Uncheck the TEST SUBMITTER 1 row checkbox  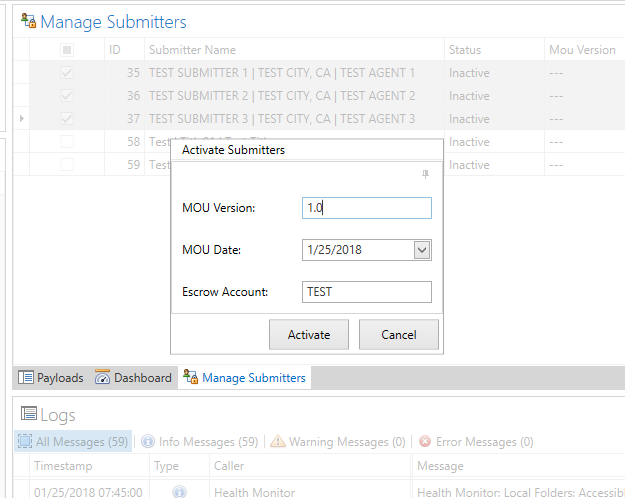(67, 73)
